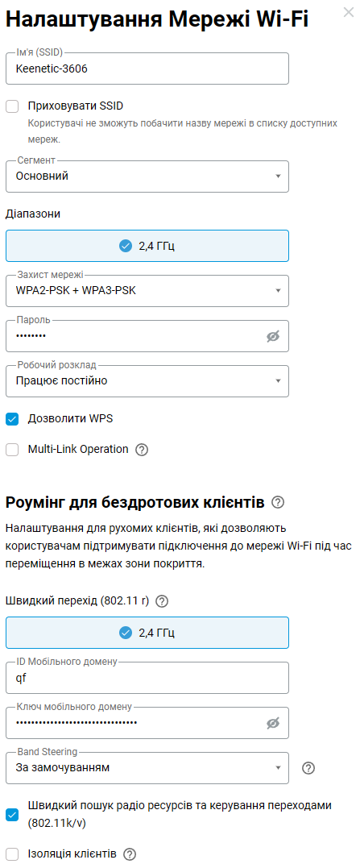This screenshot has height=868, width=360.
Task: Uncheck the 802.11k/v fast search checkbox
Action: pos(12,815)
